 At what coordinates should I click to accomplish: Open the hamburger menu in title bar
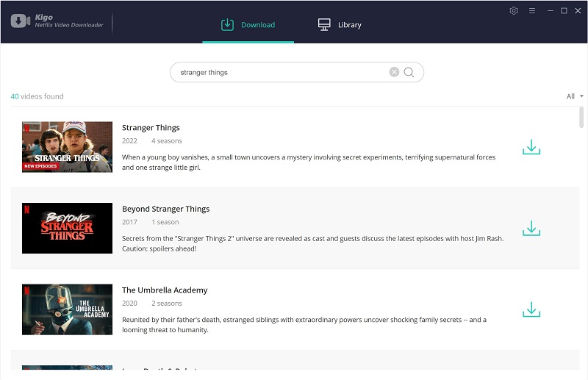[x=531, y=11]
